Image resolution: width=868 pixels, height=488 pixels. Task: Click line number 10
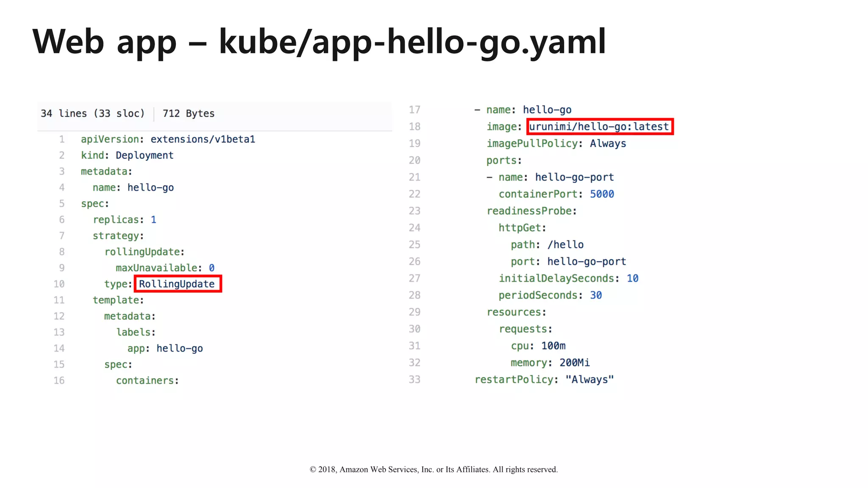(x=59, y=284)
